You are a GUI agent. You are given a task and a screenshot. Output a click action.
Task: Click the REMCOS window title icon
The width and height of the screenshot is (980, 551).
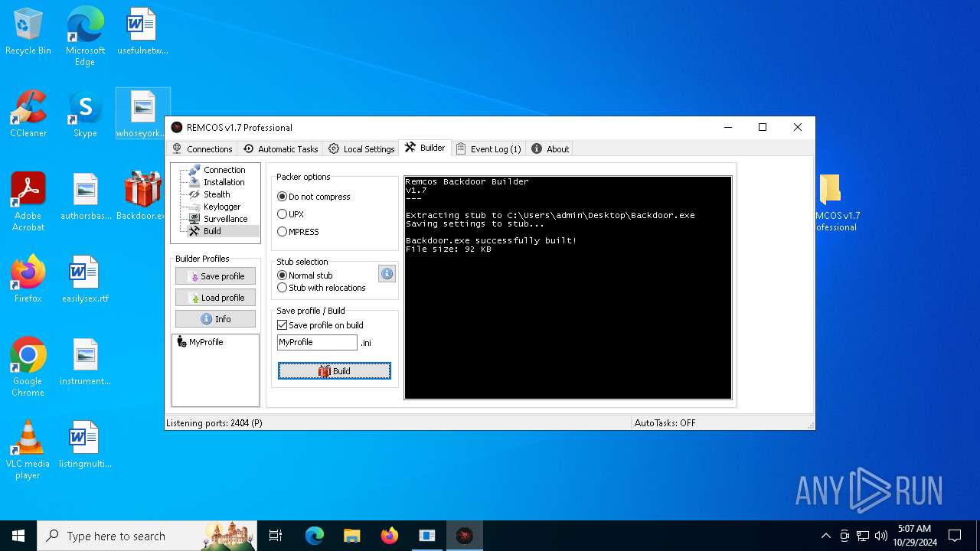(177, 128)
